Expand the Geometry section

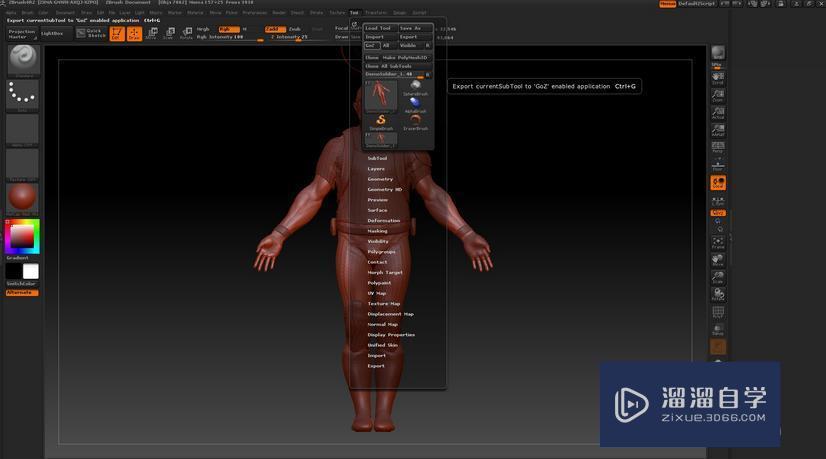pos(380,179)
